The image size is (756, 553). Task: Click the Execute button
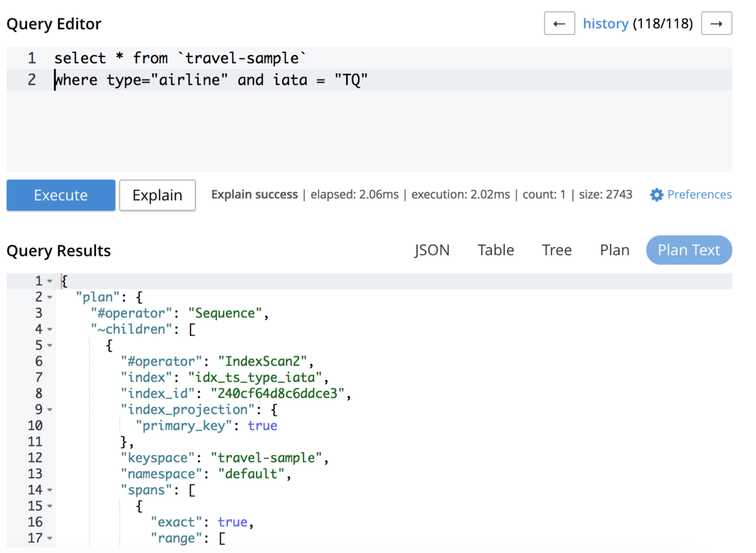pos(60,195)
